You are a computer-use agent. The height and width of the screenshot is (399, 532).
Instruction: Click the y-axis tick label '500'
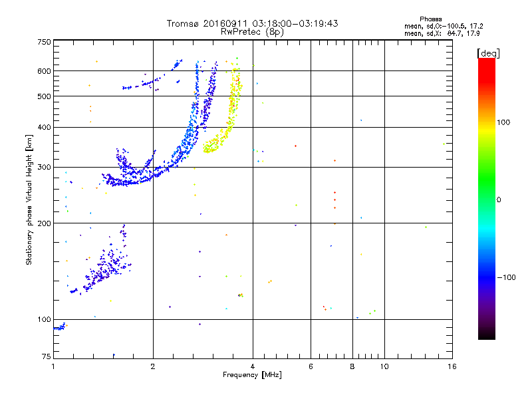[x=44, y=96]
